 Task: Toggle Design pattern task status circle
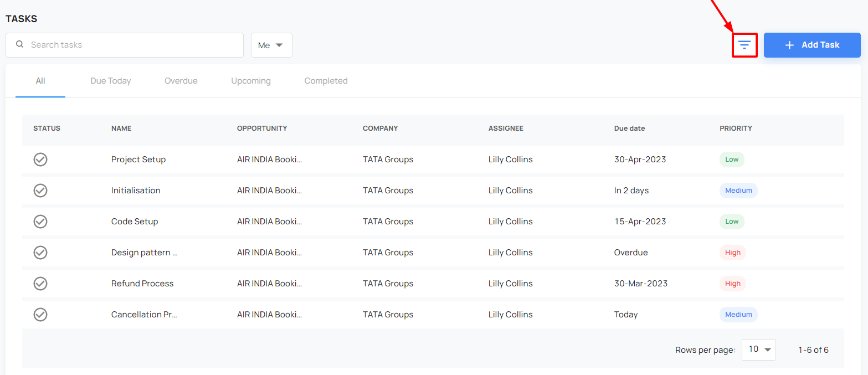pyautogui.click(x=40, y=253)
